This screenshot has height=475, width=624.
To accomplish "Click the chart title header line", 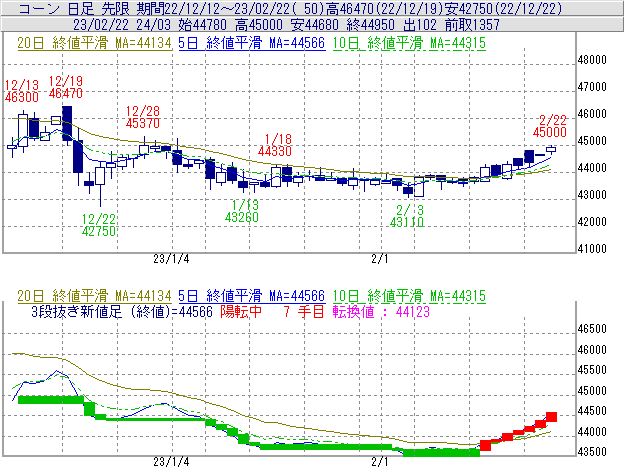I will [x=290, y=8].
